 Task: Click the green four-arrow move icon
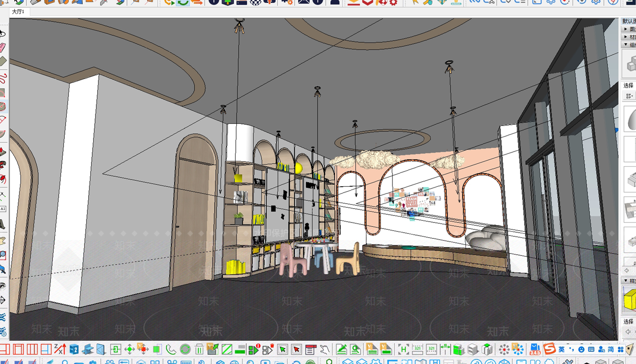click(130, 350)
